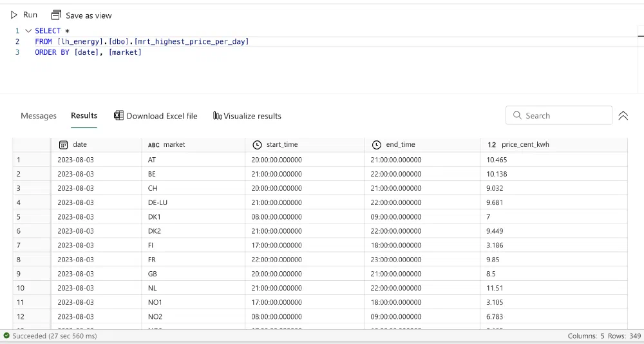644x344 pixels.
Task: Select market cell BE
Action: 193,175
